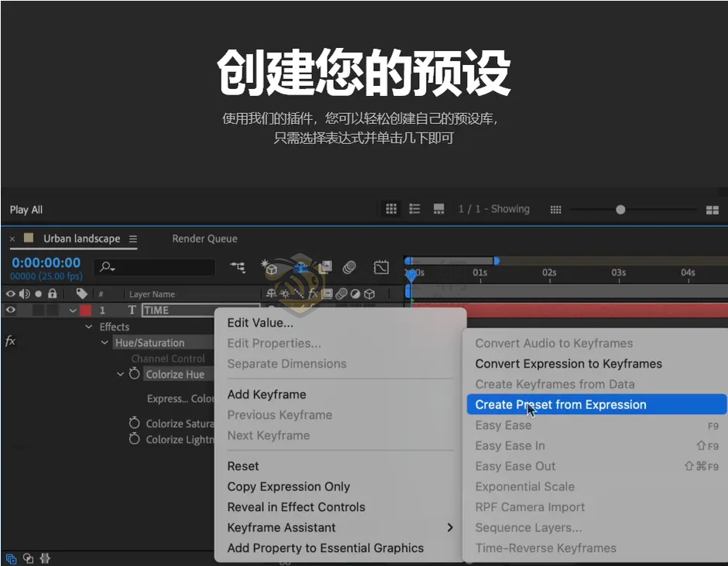Click the Solo column header dot
This screenshot has width=728, height=566.
(39, 293)
